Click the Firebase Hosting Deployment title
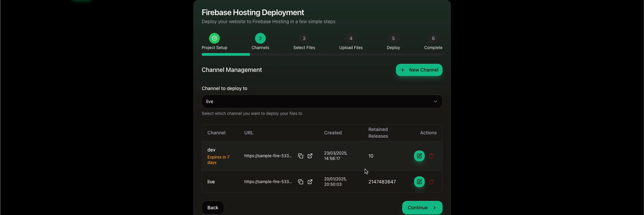This screenshot has height=215, width=644. [253, 12]
